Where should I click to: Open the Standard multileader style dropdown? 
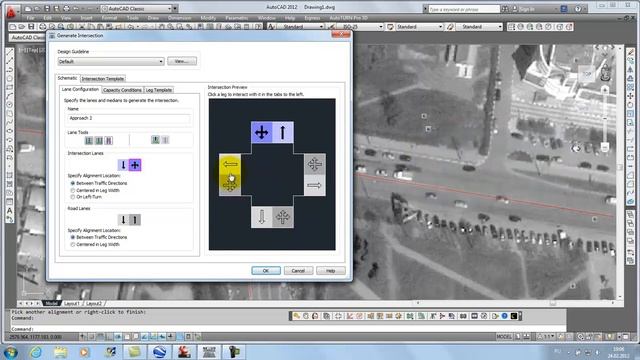(x=479, y=27)
